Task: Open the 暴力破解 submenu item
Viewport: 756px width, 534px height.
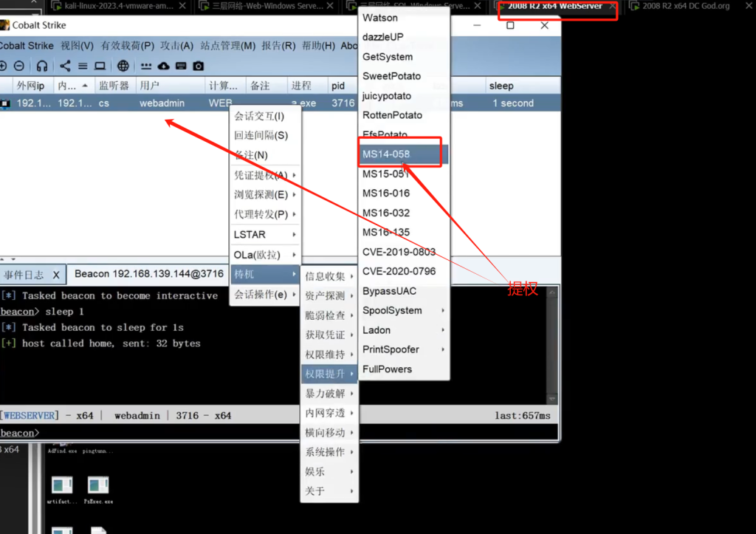Action: tap(329, 394)
